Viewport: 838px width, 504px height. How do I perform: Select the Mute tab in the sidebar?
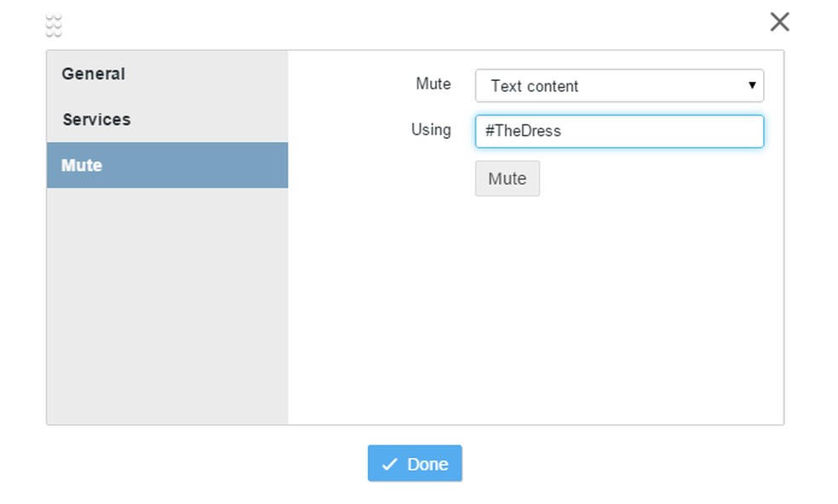click(82, 165)
